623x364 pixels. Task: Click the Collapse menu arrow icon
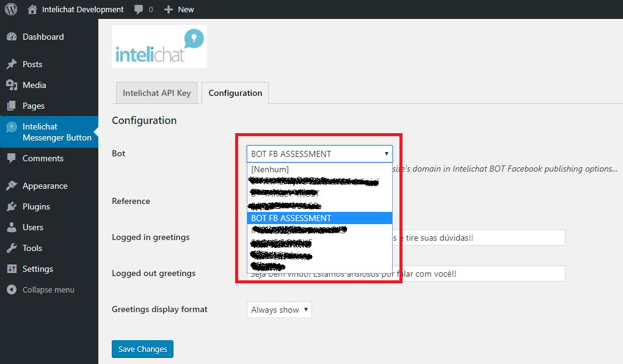(x=12, y=289)
